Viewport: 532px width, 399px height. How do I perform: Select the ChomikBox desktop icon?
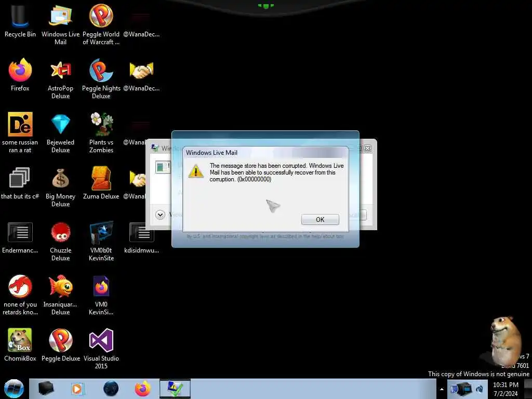click(x=20, y=345)
